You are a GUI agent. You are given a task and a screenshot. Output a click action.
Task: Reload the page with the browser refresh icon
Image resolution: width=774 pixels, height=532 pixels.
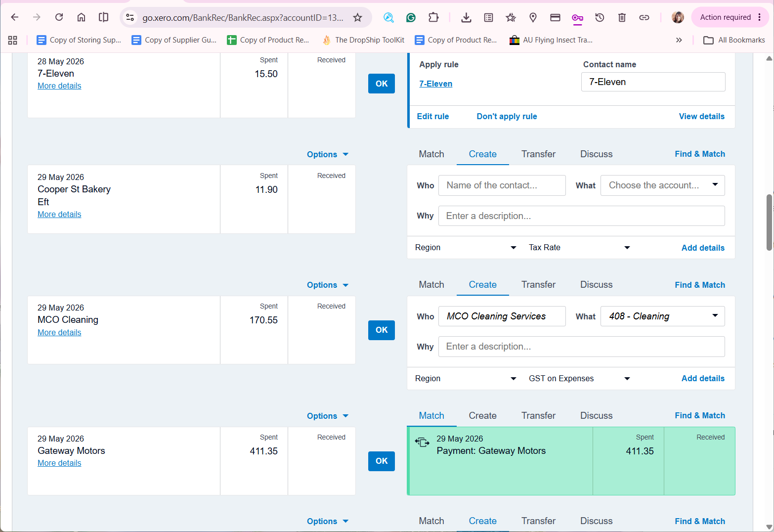coord(59,17)
